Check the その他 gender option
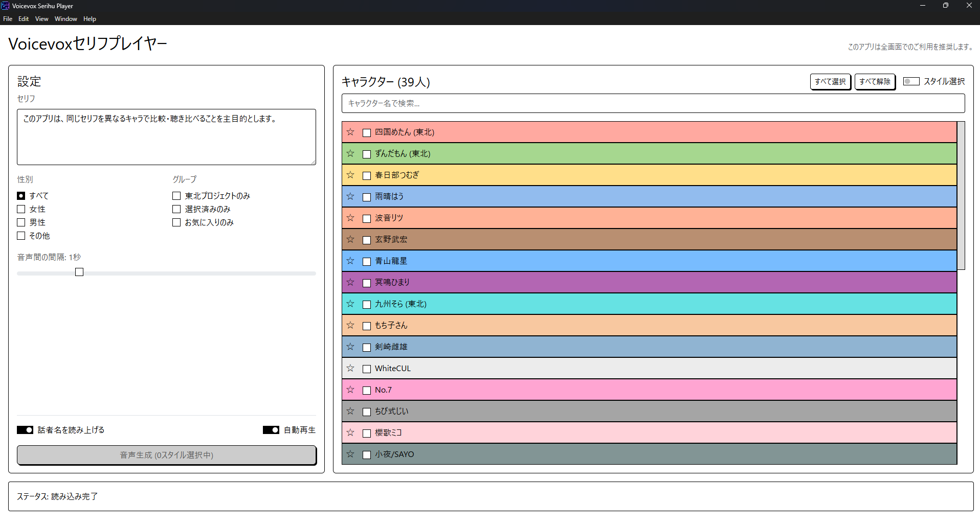The width and height of the screenshot is (980, 525). click(x=21, y=236)
